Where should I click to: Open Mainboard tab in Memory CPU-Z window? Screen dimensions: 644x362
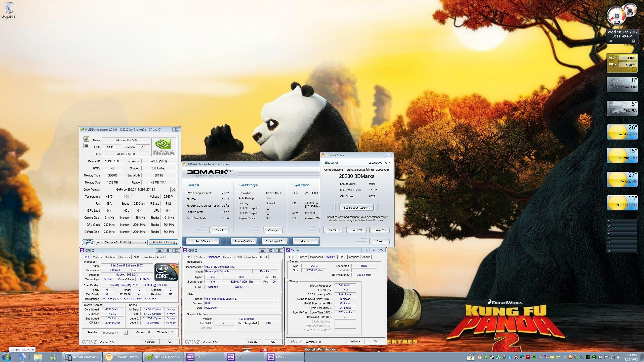click(316, 257)
